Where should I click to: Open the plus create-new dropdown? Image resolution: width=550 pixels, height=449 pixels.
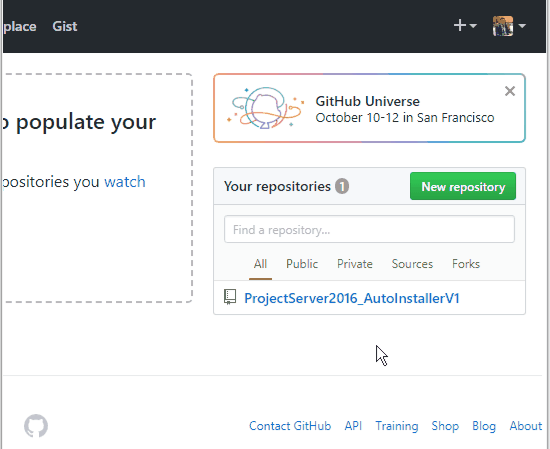[465, 26]
